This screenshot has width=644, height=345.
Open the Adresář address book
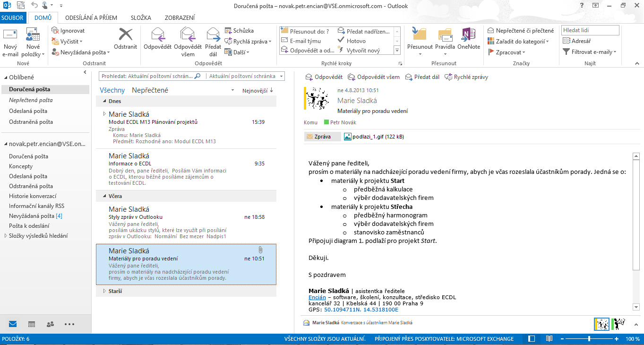pos(577,41)
